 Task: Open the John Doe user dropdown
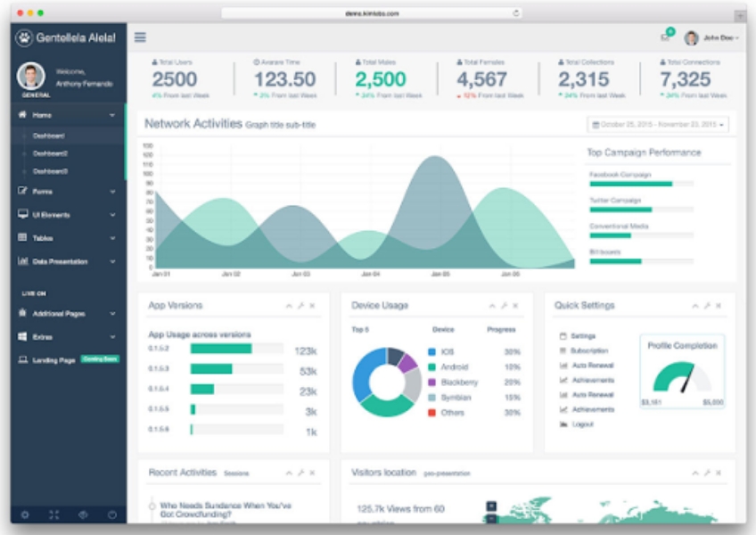click(x=711, y=37)
